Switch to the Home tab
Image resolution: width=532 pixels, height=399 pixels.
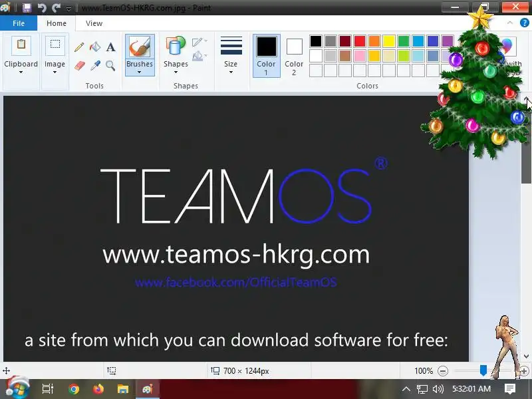pyautogui.click(x=57, y=23)
